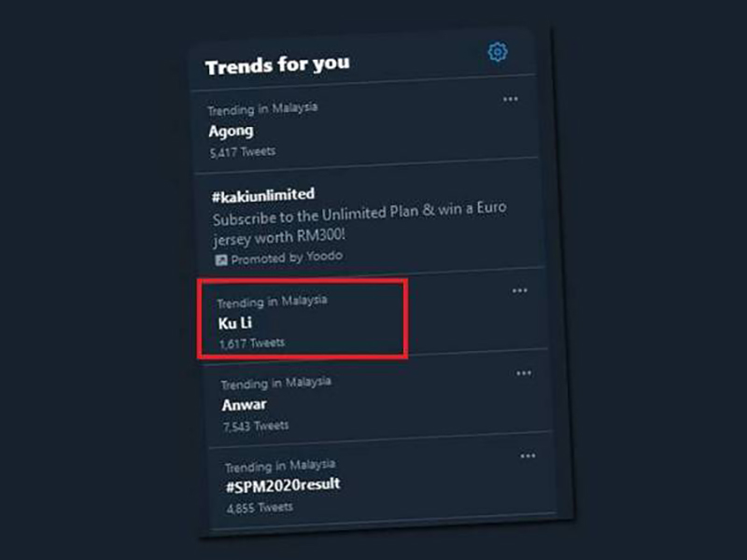Open the three-dot menu for Ku Li
The image size is (747, 560).
(x=520, y=291)
